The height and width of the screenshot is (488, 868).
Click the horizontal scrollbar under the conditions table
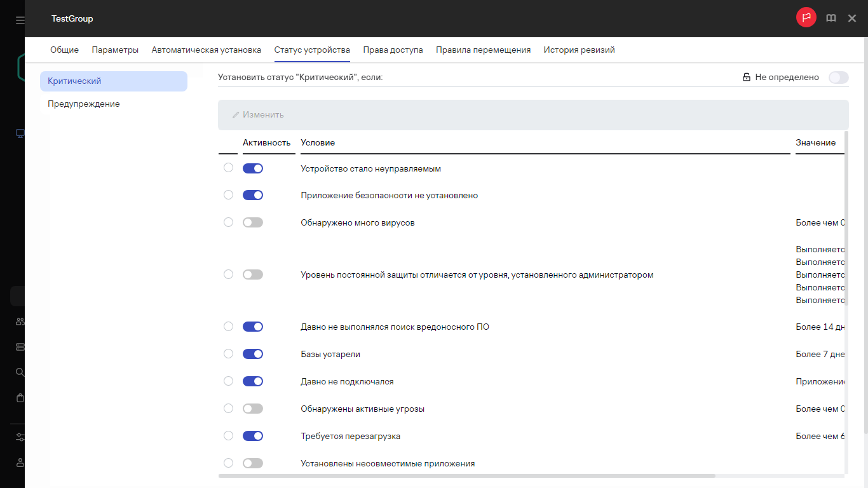click(x=466, y=475)
